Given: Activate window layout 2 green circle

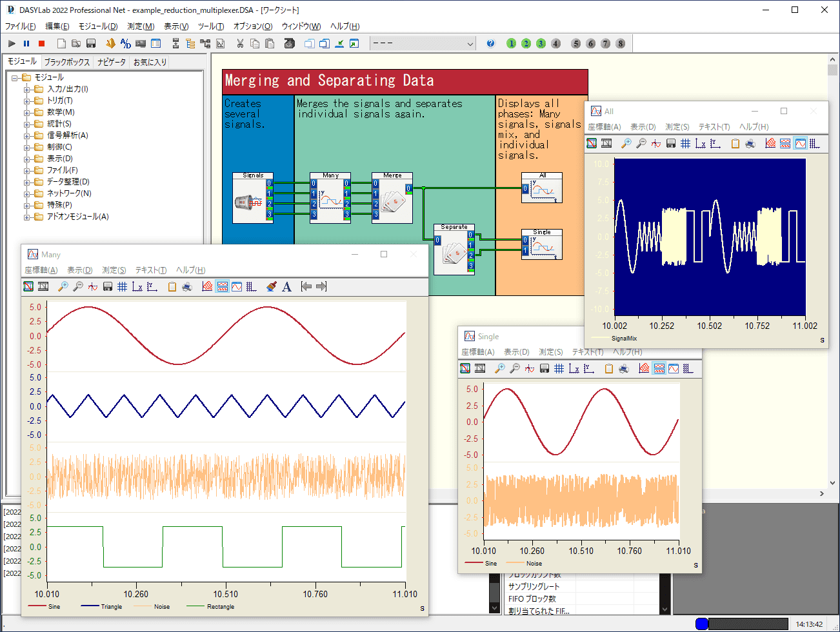Looking at the screenshot, I should coord(526,43).
